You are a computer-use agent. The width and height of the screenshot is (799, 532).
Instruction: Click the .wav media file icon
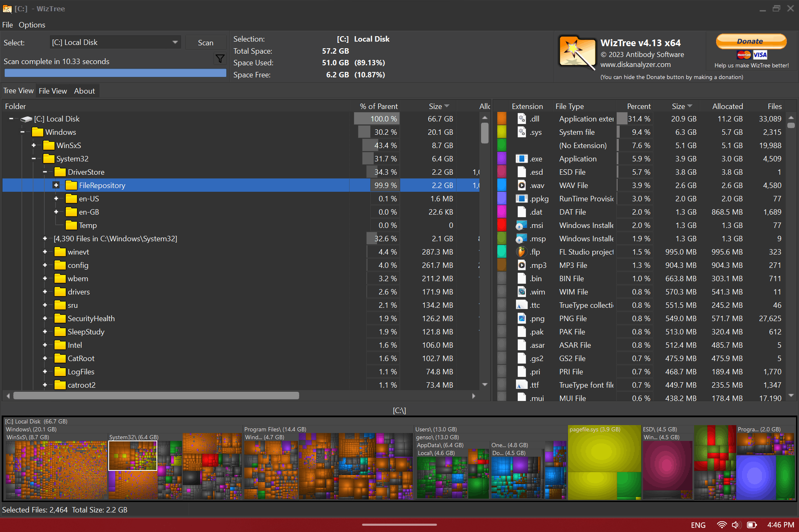(521, 185)
